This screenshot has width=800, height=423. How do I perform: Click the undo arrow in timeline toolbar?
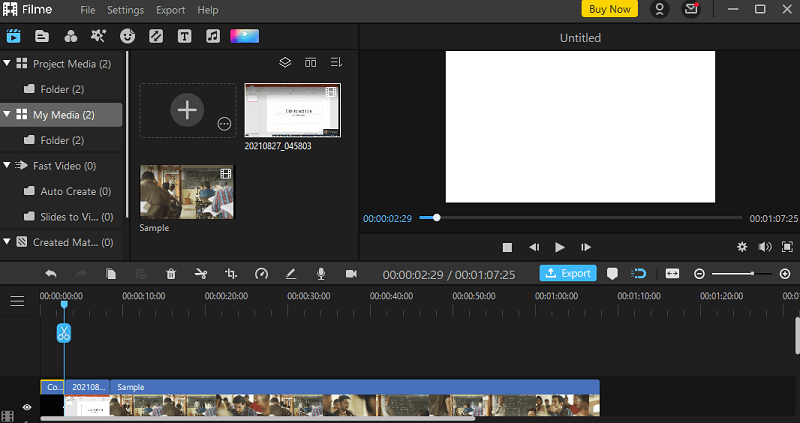tap(51, 274)
